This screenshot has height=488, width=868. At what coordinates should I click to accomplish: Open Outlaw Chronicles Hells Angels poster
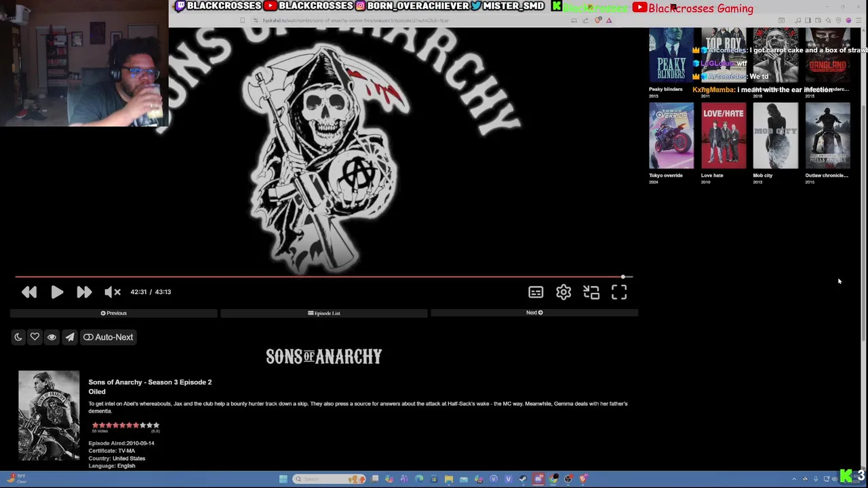827,136
